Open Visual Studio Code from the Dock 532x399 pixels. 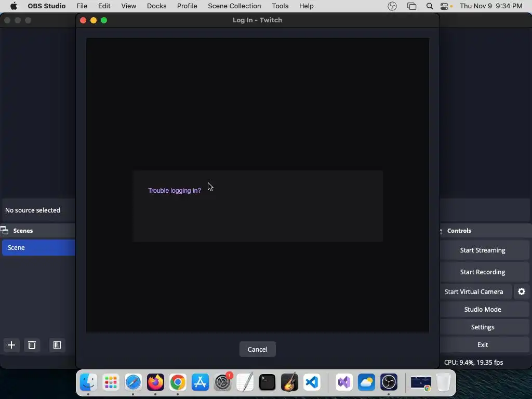pos(312,382)
